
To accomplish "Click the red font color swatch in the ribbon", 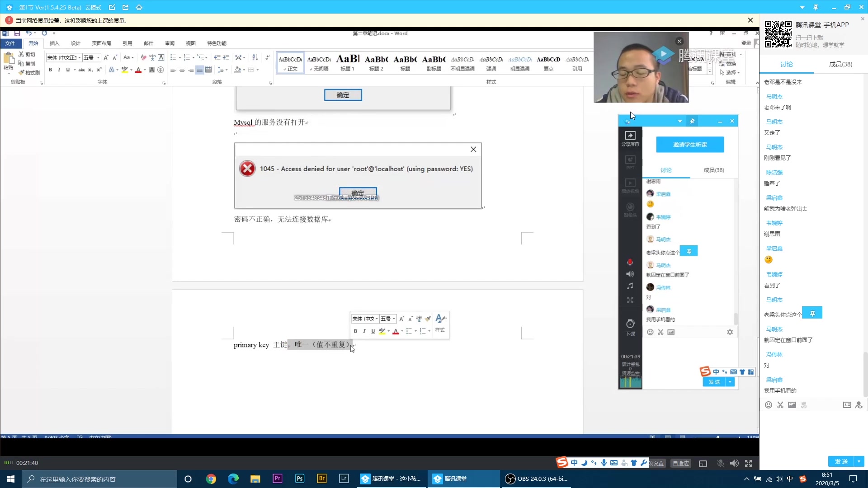I will tap(138, 70).
